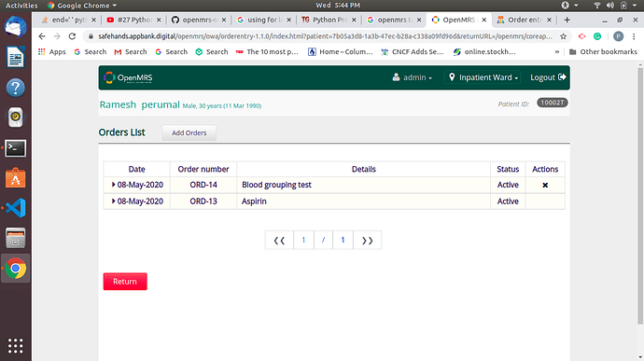
Task: Go to previous page of orders
Action: (x=279, y=241)
